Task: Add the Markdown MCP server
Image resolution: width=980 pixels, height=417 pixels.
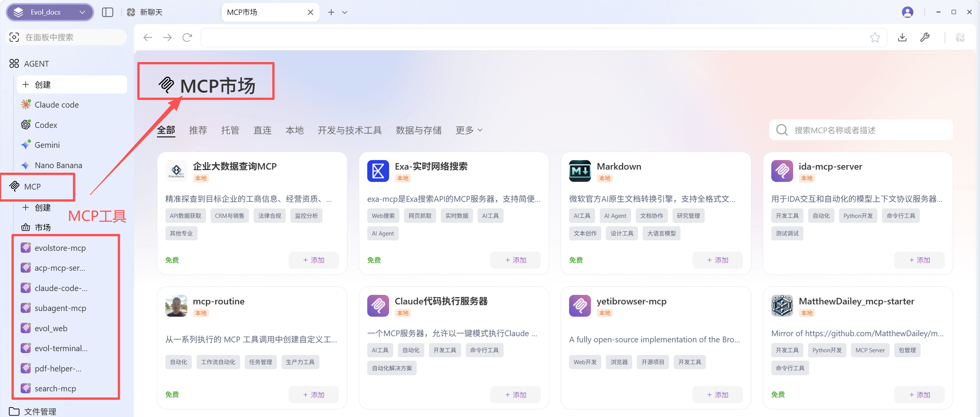Action: [x=717, y=260]
